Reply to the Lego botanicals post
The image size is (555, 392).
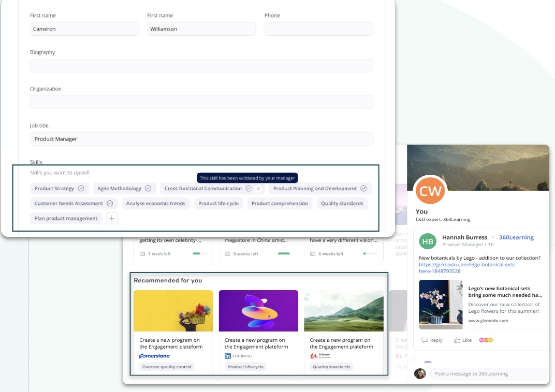point(432,340)
